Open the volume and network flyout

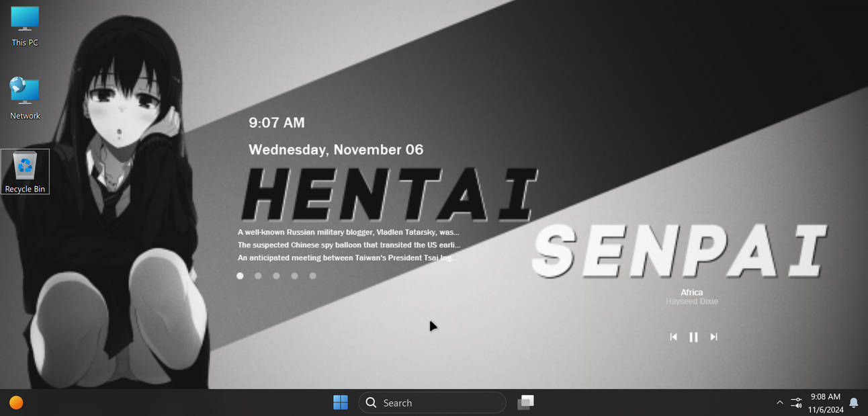point(796,402)
